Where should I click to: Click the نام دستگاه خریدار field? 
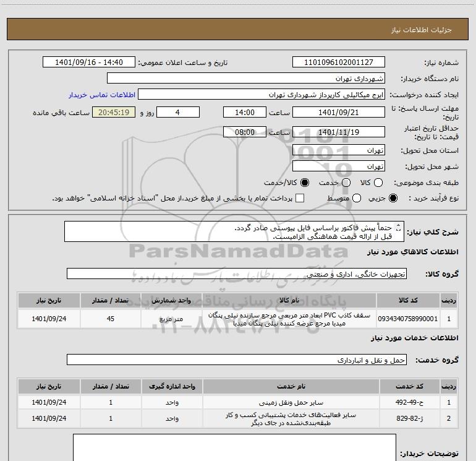[x=246, y=79]
